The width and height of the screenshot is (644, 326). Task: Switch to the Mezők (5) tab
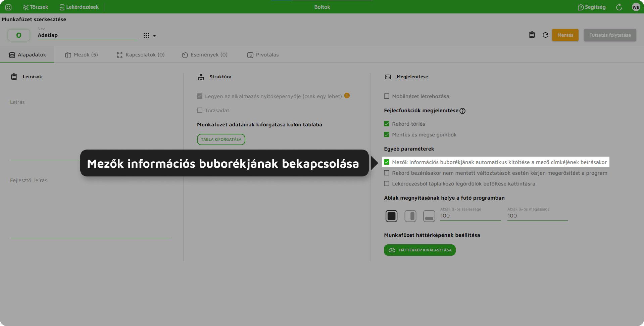point(82,55)
